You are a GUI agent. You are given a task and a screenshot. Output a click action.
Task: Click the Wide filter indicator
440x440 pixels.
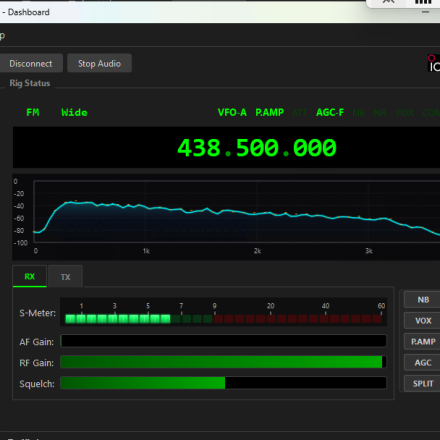click(74, 112)
